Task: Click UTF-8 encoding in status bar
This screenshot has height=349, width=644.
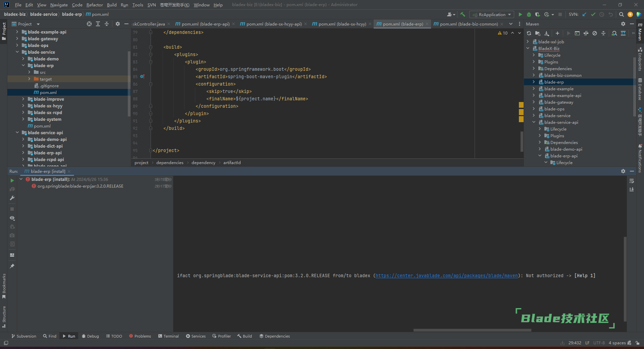Action: 599,343
